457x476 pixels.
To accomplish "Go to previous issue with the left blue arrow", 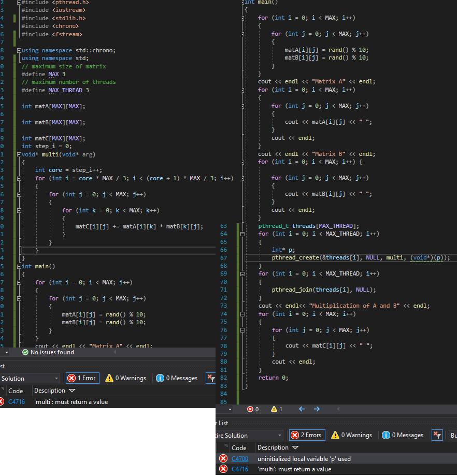I will tap(302, 409).
